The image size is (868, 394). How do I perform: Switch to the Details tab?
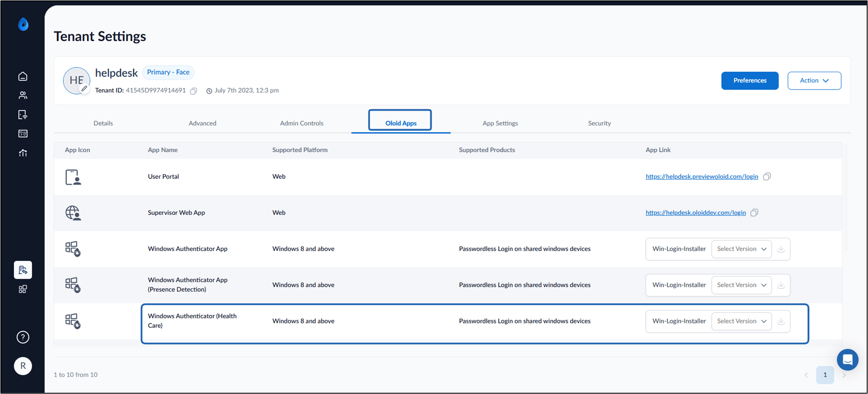[x=103, y=123]
